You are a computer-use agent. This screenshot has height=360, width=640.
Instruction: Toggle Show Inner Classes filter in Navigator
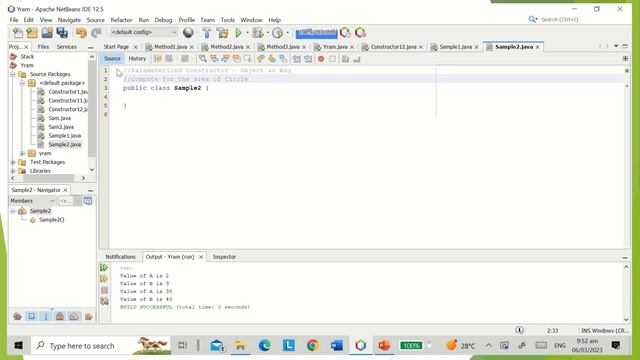(x=74, y=316)
